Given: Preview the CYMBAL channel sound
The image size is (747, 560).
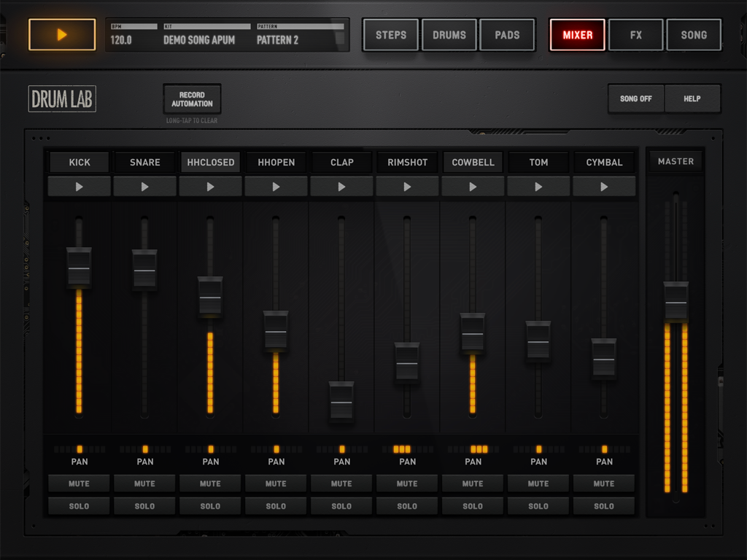Looking at the screenshot, I should [x=604, y=186].
